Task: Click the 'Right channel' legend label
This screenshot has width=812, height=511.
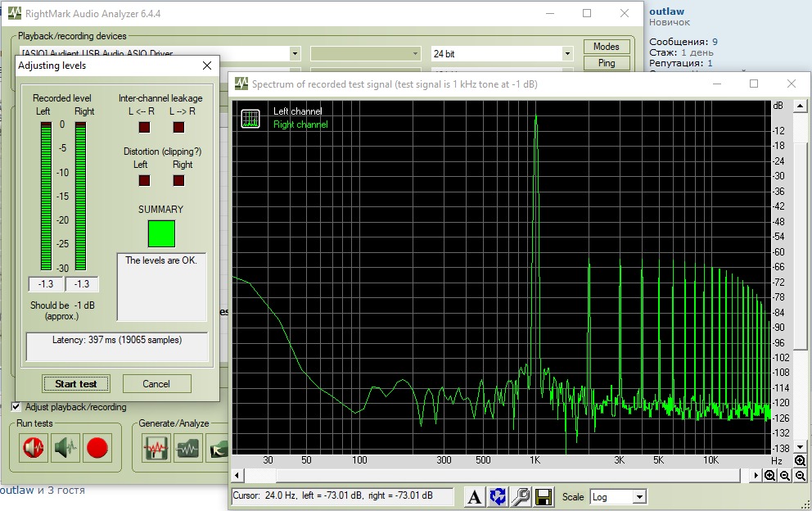Action: coord(300,124)
